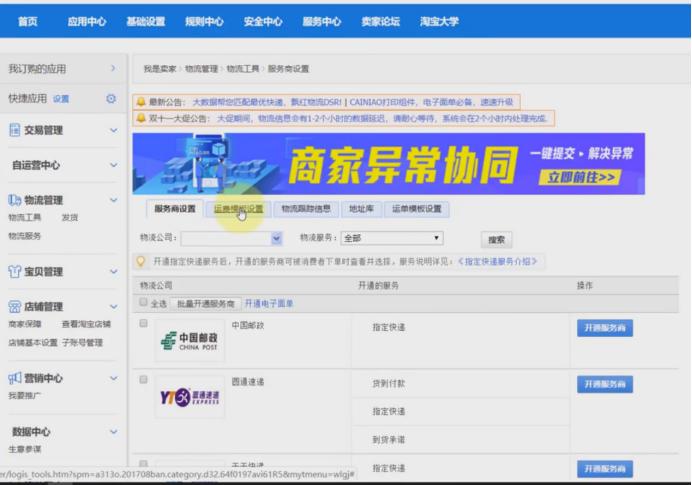692x485 pixels.
Task: Click the China Post logo
Action: (x=189, y=341)
